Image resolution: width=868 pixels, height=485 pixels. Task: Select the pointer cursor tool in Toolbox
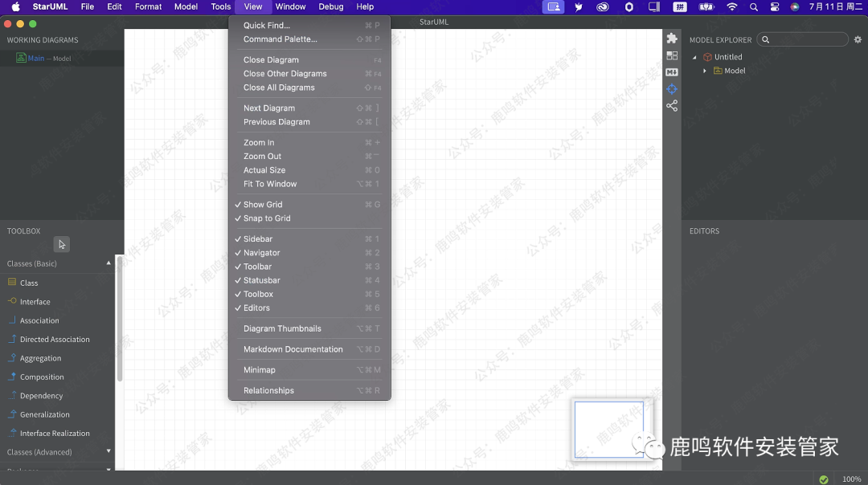pos(62,244)
